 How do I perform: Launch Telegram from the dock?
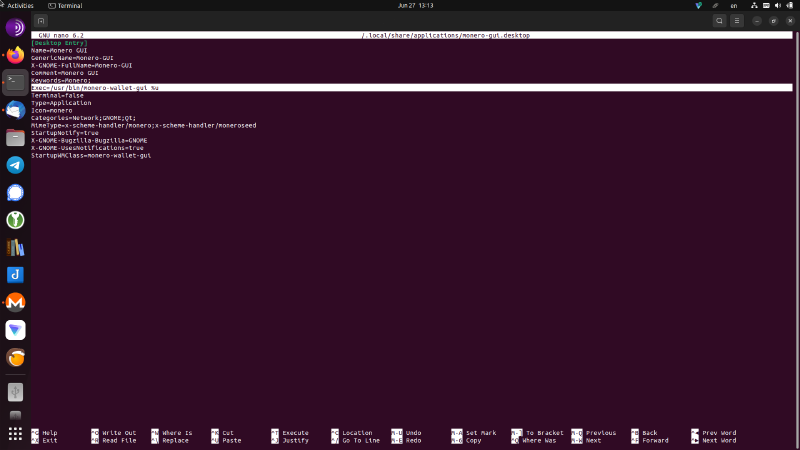click(15, 165)
